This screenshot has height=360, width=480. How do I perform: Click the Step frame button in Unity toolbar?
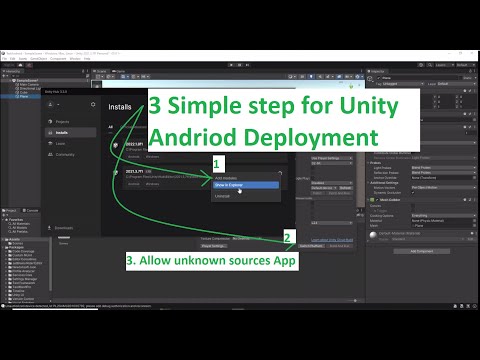(x=247, y=65)
